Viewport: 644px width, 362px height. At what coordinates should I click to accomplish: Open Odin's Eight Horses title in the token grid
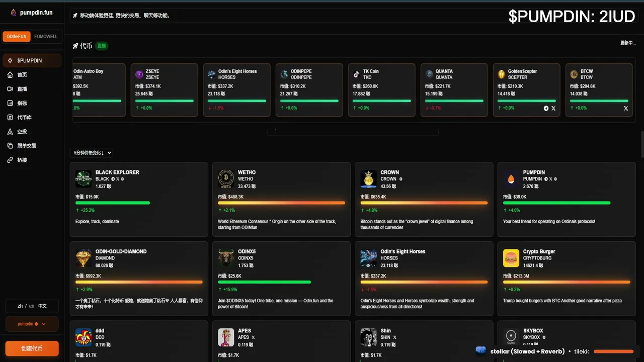click(403, 251)
